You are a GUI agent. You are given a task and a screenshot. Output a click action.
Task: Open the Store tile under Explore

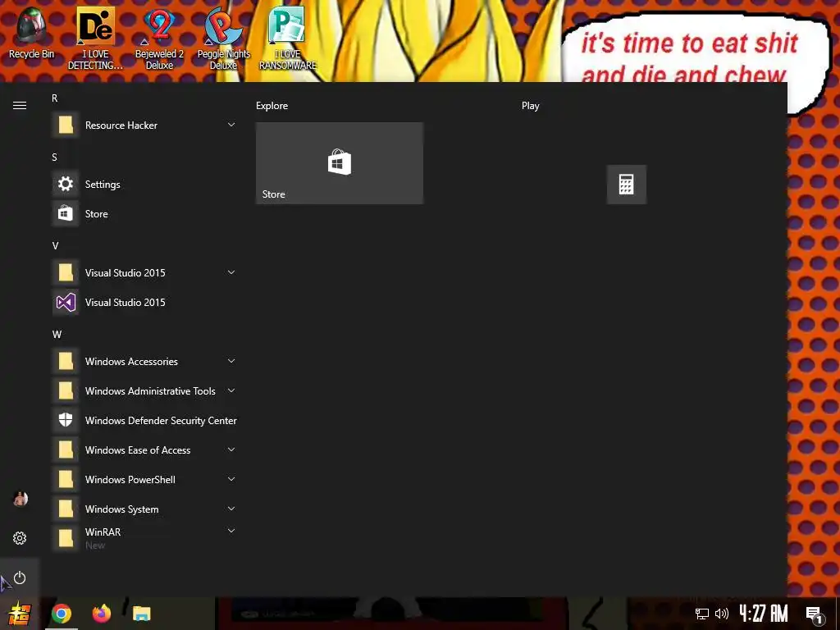click(339, 163)
